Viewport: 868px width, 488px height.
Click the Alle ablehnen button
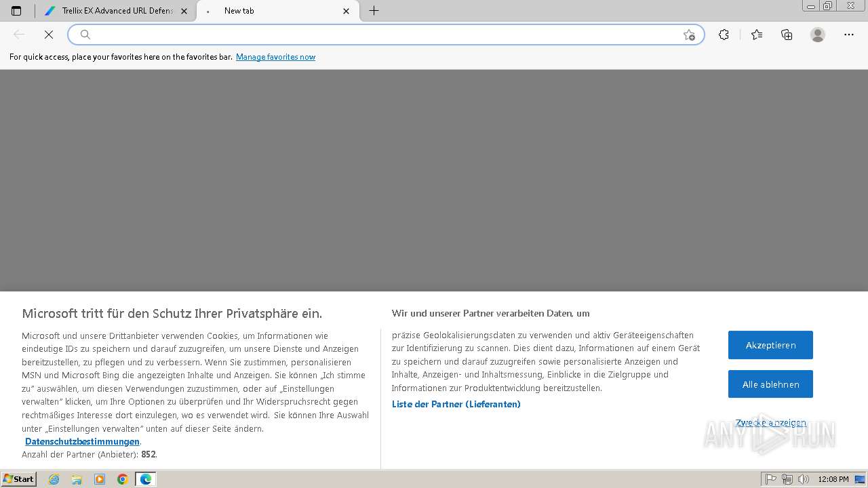point(770,384)
